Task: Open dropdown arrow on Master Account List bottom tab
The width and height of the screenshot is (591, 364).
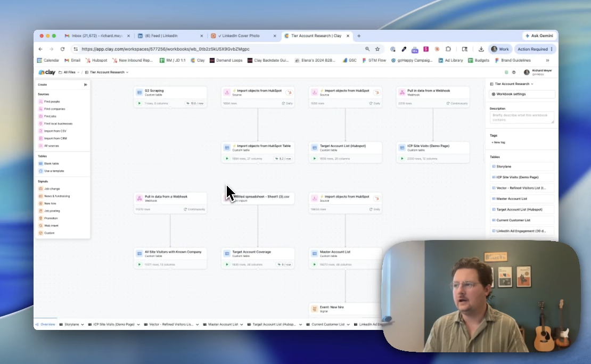Action: [242, 325]
